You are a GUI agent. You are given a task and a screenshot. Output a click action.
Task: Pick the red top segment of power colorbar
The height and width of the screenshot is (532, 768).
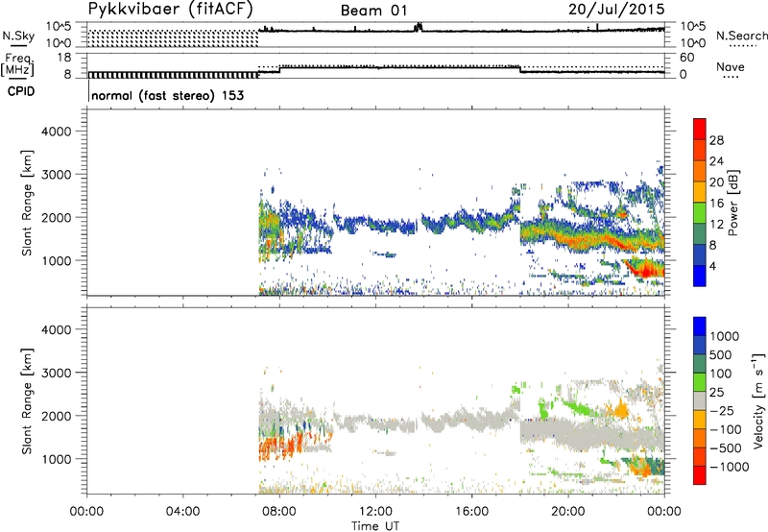700,130
